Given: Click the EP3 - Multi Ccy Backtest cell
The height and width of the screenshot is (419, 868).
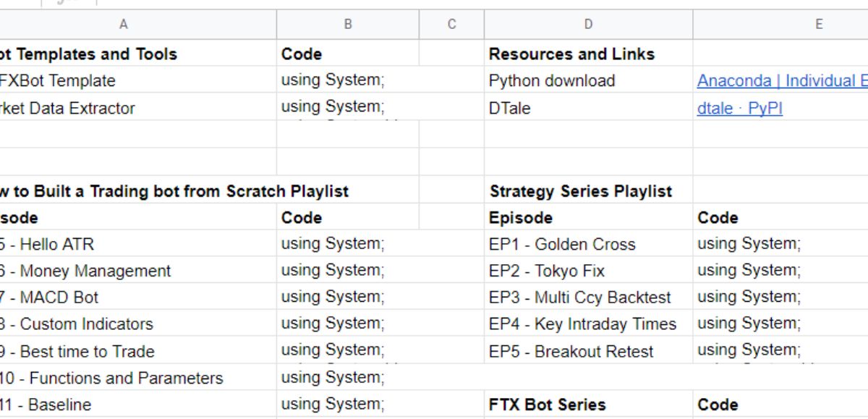Looking at the screenshot, I should pyautogui.click(x=580, y=297).
